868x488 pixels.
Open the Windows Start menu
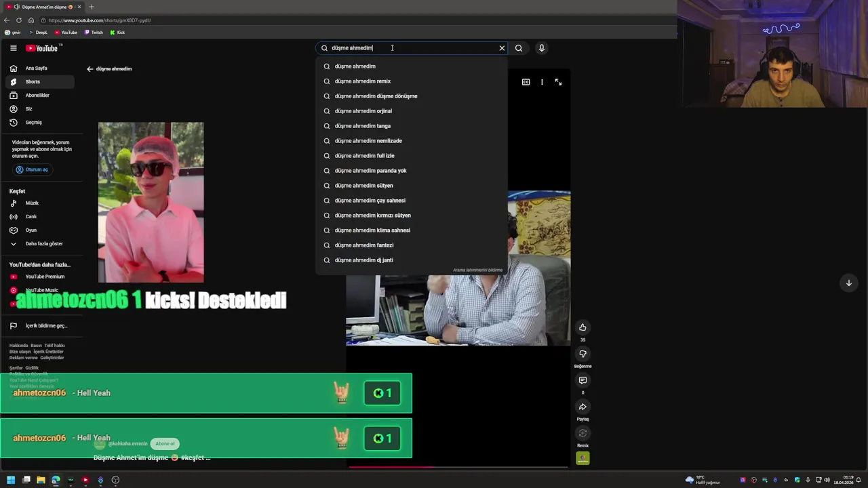(11, 480)
